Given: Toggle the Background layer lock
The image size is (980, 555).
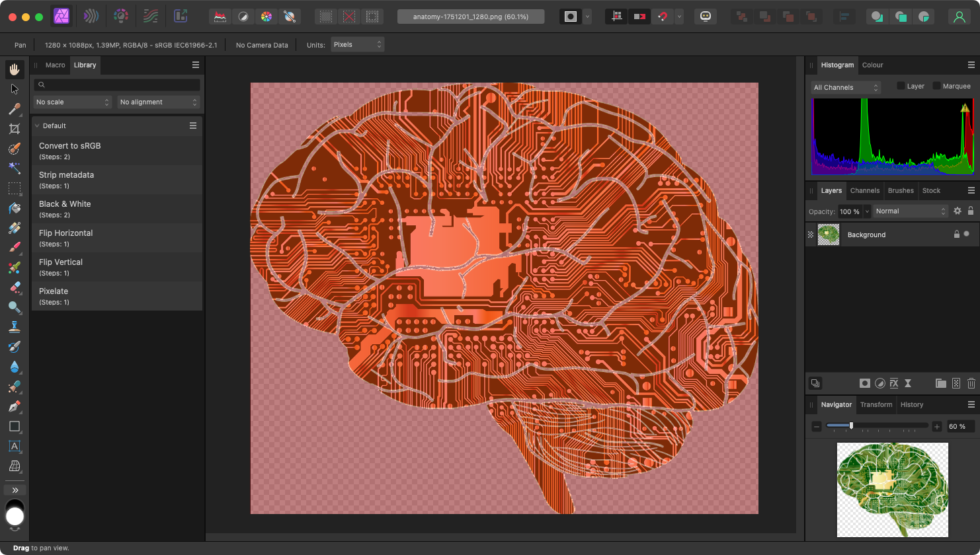Looking at the screenshot, I should [x=956, y=235].
